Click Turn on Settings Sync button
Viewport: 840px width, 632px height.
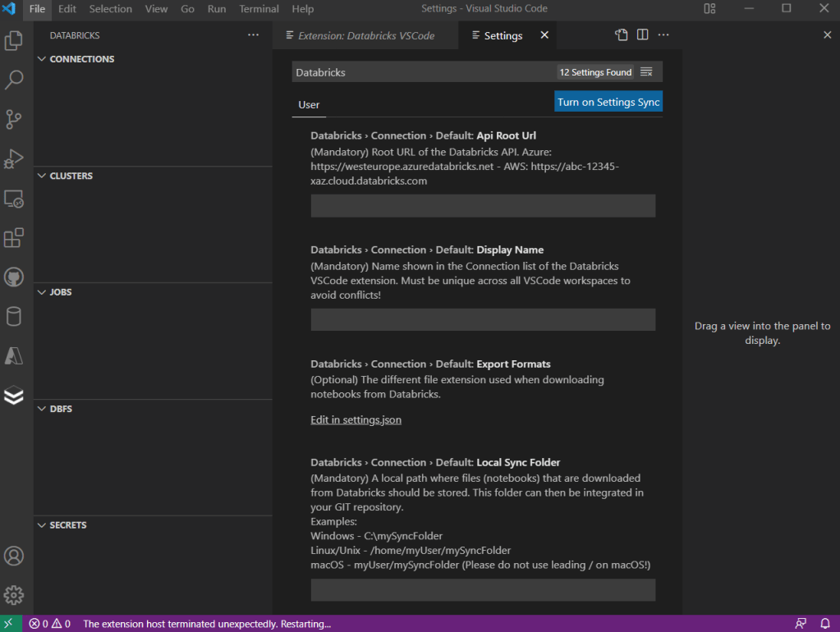(608, 102)
